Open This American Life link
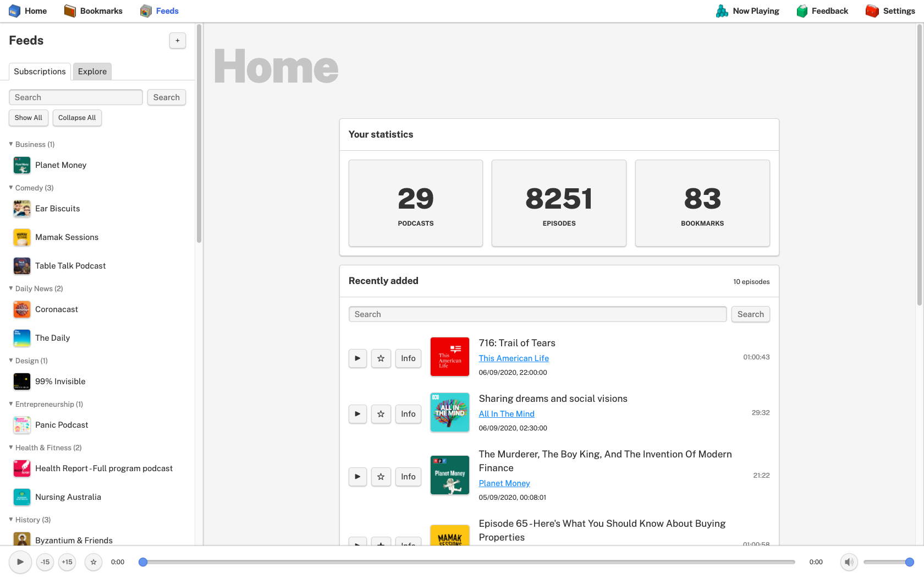Viewport: 924px width, 578px height. [514, 358]
